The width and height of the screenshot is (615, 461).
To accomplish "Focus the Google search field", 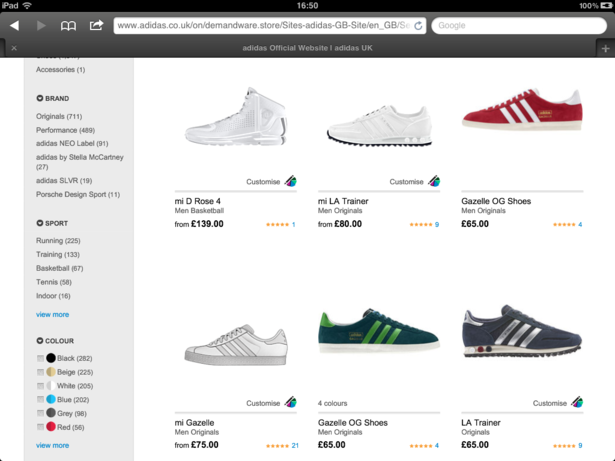I will [x=519, y=26].
